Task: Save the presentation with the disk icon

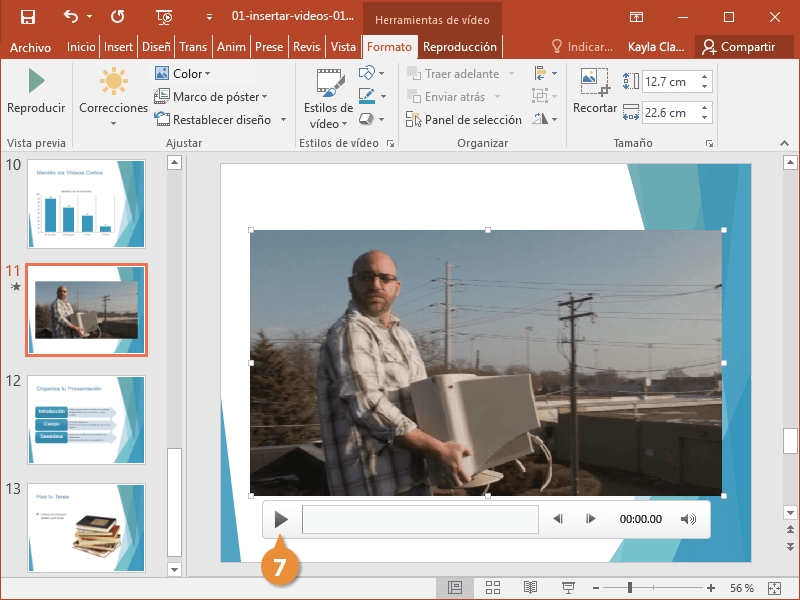Action: (x=27, y=17)
